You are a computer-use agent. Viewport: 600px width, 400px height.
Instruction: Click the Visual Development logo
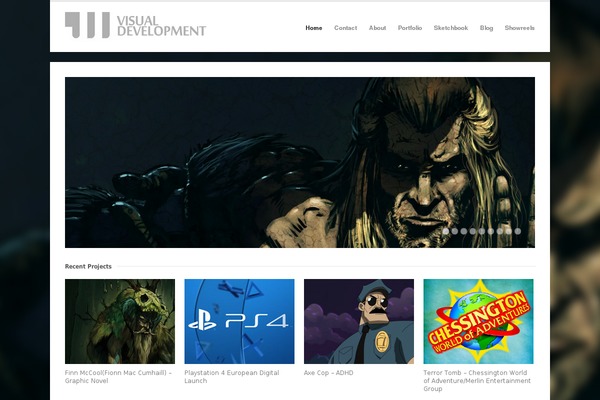point(135,25)
